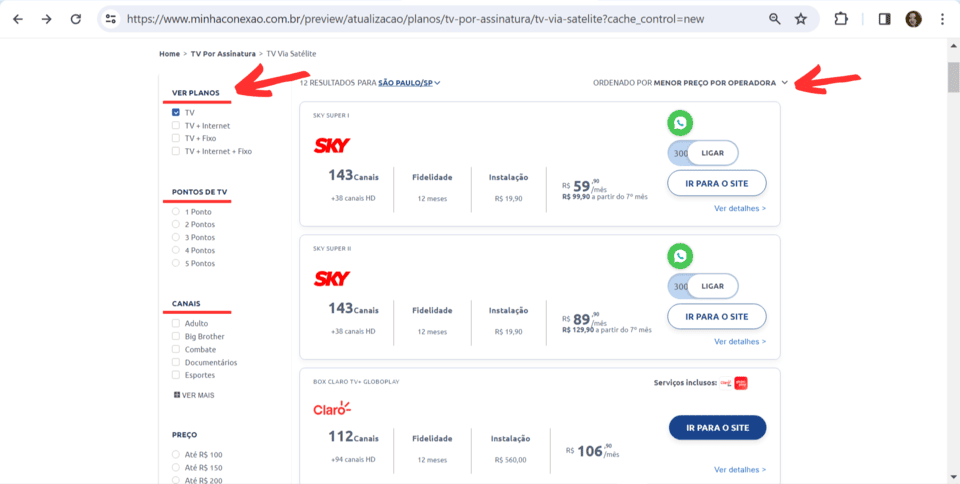Click 'R$ 99,90 a partir do 7º mês' text
Image resolution: width=960 pixels, height=484 pixels.
604,197
